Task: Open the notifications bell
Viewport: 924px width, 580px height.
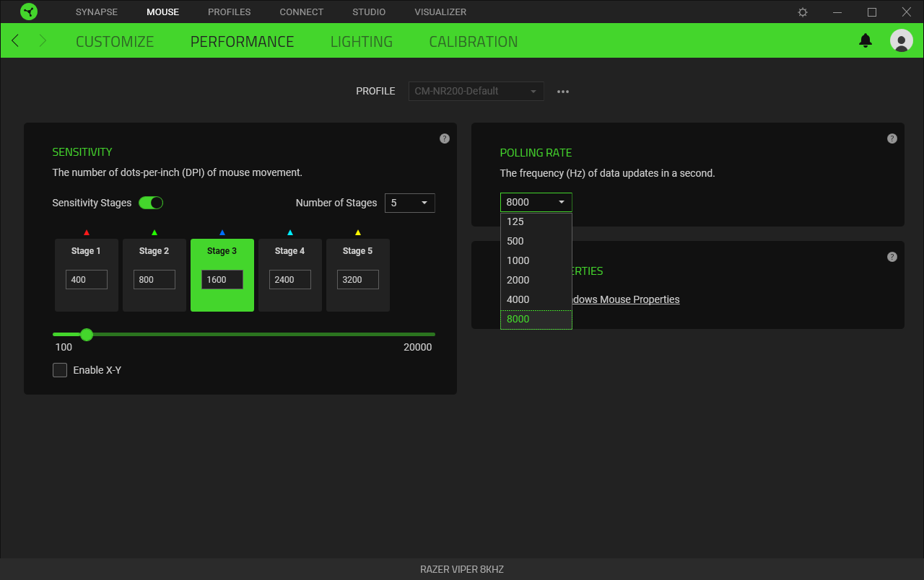Action: (x=866, y=41)
